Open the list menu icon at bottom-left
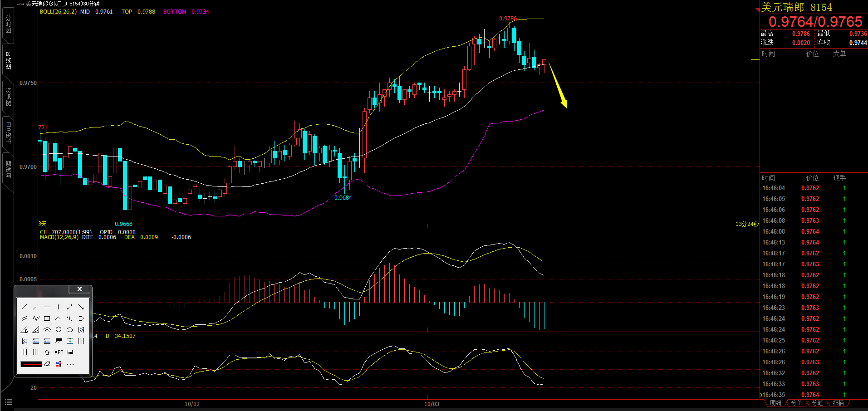Screen dimensions: 868x411 point(9,402)
